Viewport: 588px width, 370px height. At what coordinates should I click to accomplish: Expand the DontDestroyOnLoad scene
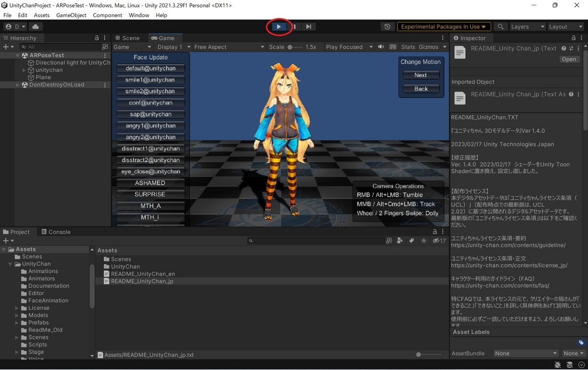pyautogui.click(x=18, y=85)
